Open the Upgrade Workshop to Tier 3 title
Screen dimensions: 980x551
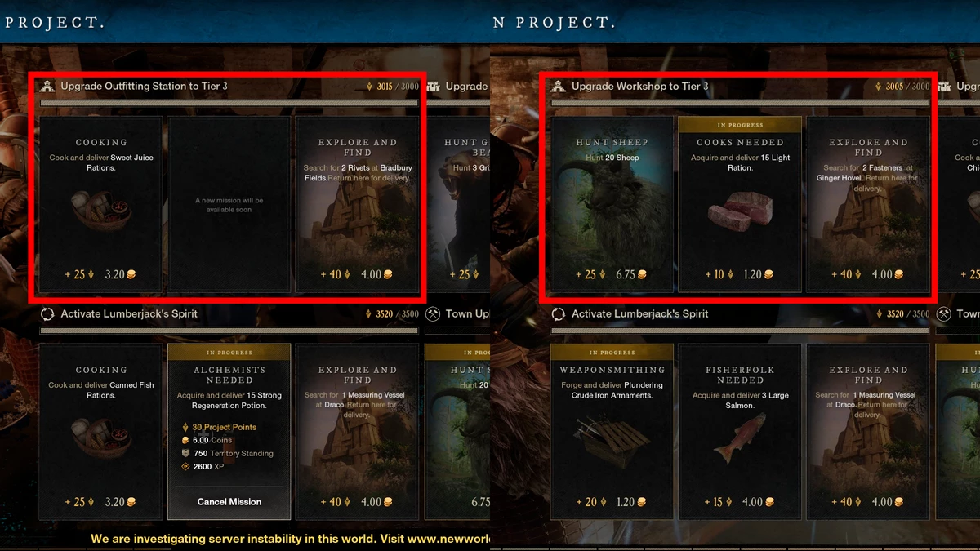pos(640,86)
